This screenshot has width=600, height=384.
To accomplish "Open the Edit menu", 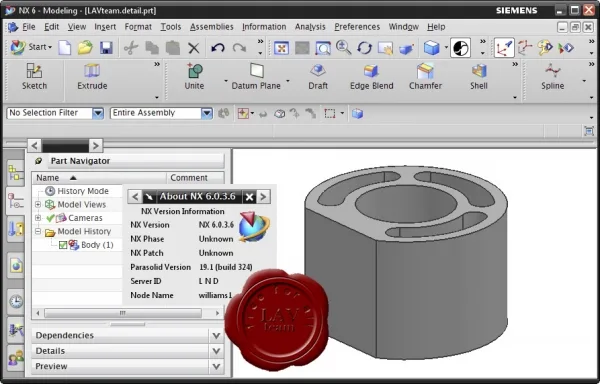I will 51,27.
